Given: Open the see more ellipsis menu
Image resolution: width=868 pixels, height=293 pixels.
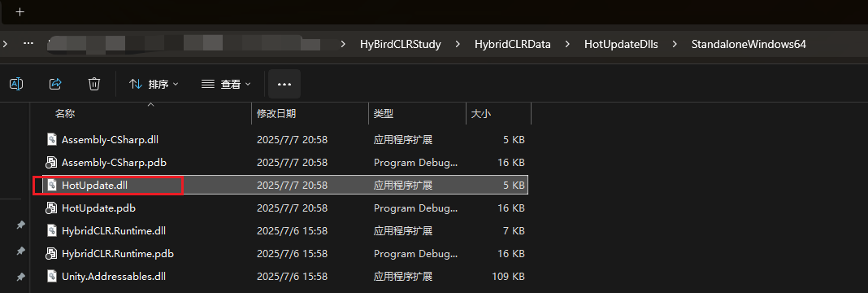Looking at the screenshot, I should 284,84.
